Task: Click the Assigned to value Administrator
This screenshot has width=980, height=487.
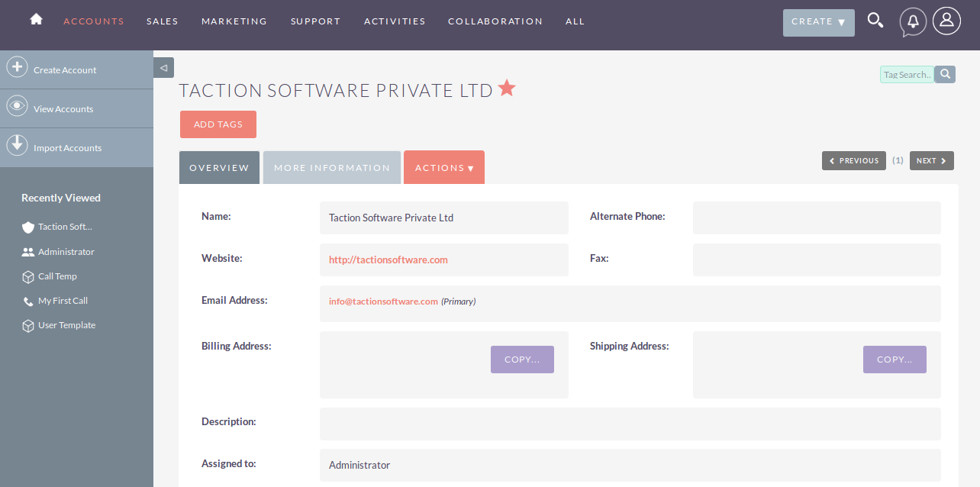Action: click(x=359, y=465)
